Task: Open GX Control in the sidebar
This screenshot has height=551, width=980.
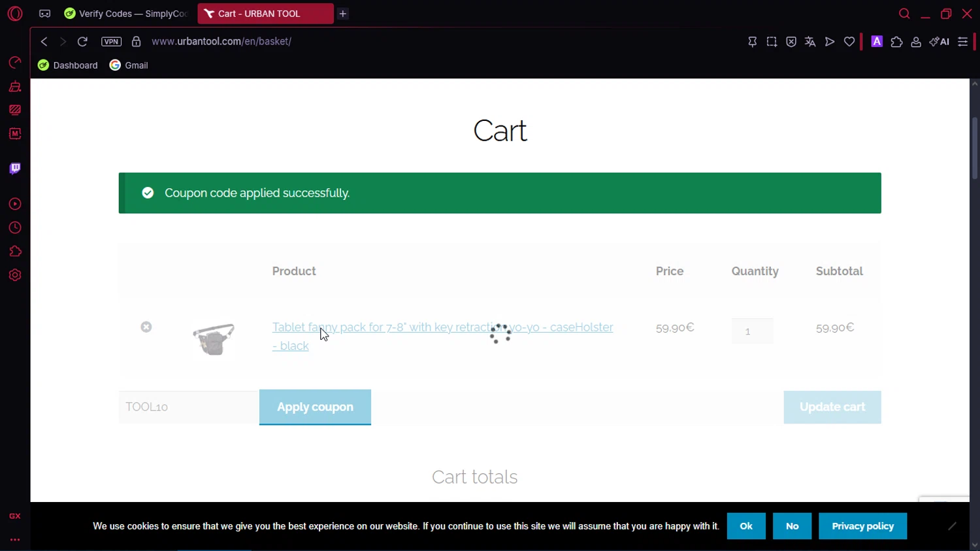Action: [15, 62]
